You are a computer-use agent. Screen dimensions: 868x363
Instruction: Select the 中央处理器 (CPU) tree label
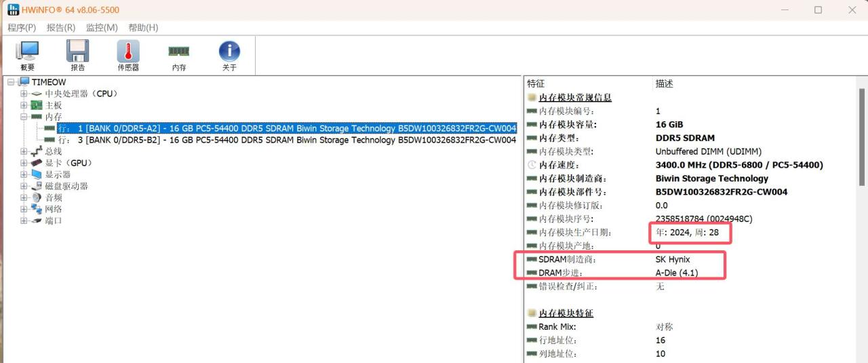click(x=81, y=94)
